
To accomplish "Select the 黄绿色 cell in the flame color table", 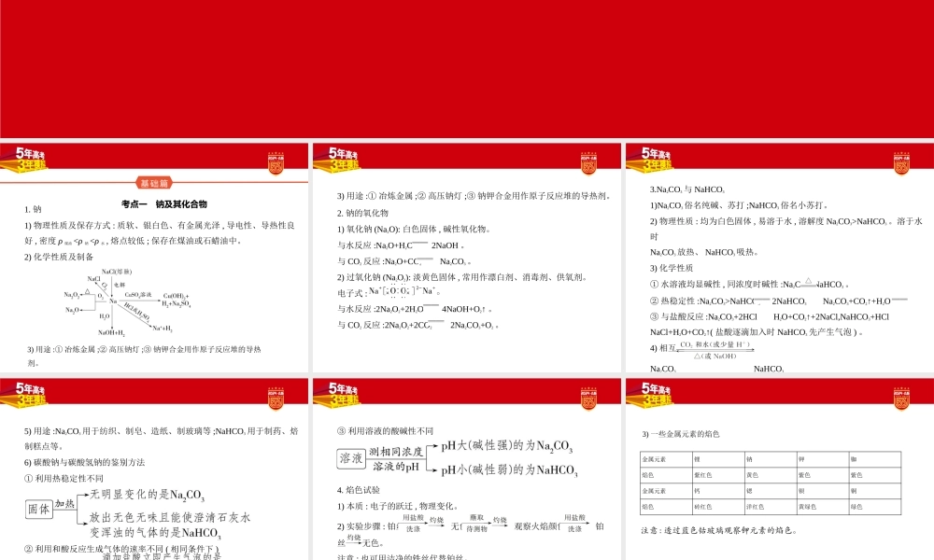I will coord(806,506).
